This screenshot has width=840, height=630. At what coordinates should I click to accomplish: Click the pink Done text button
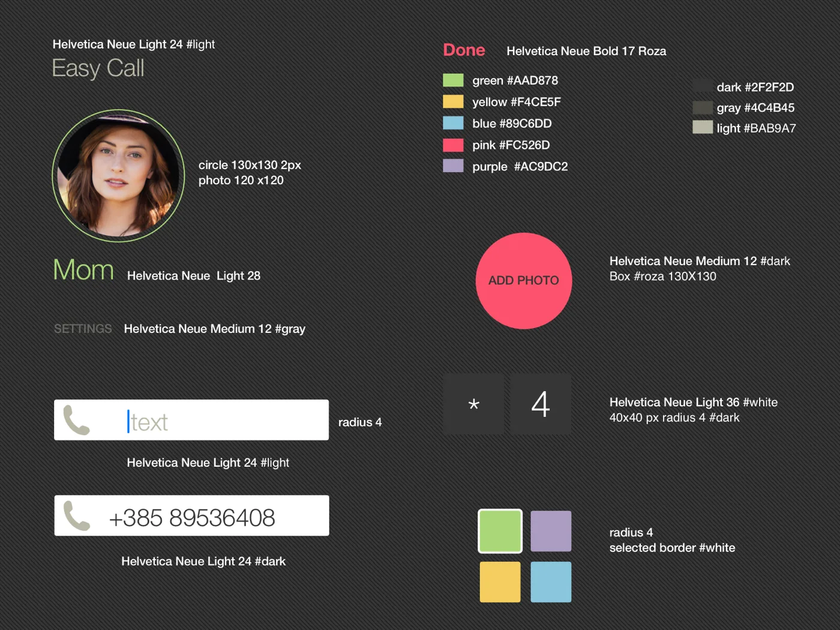click(x=464, y=50)
